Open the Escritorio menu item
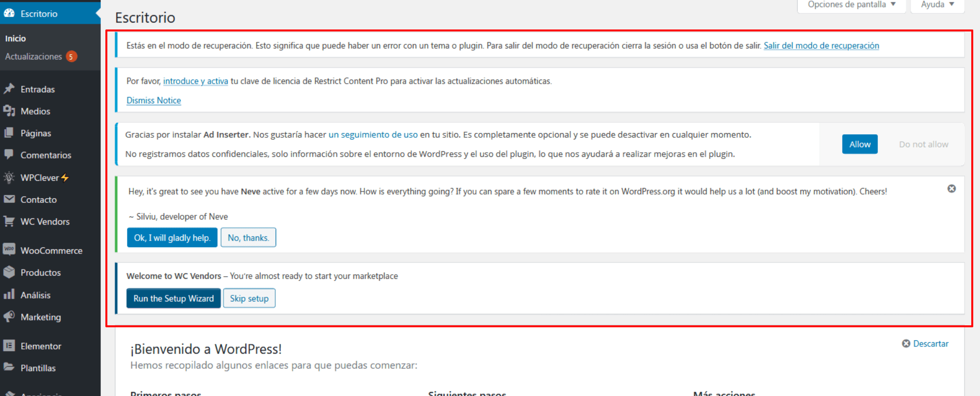This screenshot has width=980, height=396. coord(50,13)
